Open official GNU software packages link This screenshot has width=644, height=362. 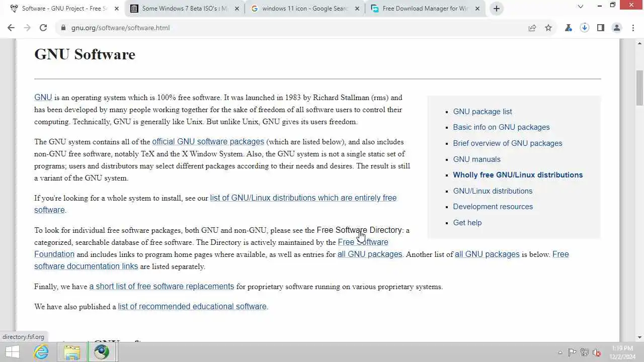[x=208, y=142]
